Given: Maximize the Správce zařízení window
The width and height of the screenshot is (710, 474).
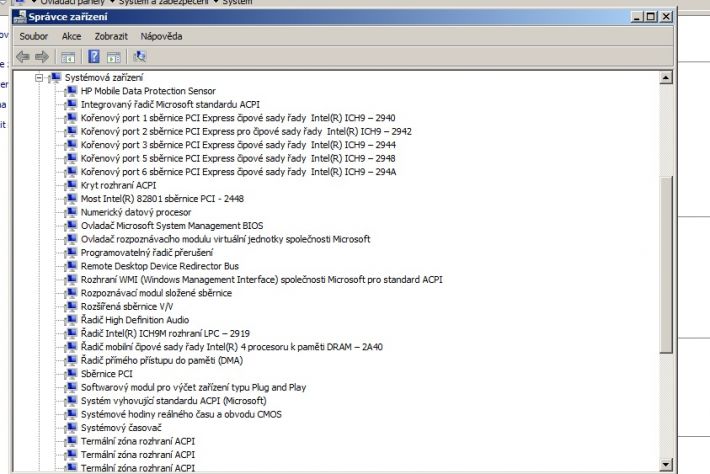Looking at the screenshot, I should [651, 17].
